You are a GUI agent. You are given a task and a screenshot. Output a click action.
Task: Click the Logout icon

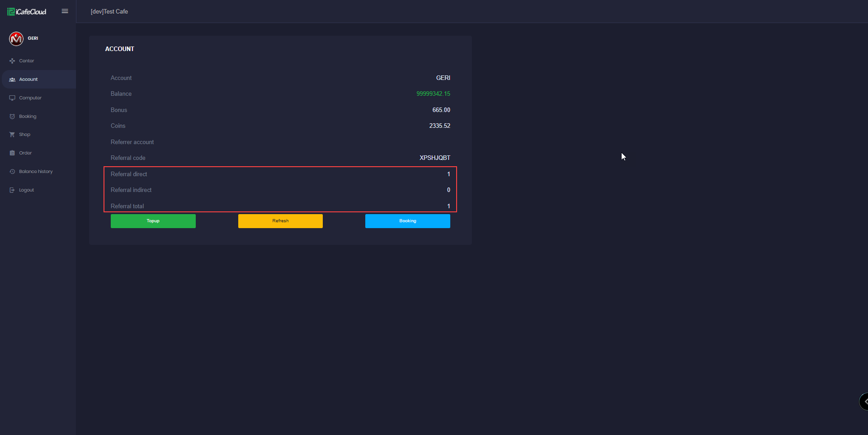point(12,190)
